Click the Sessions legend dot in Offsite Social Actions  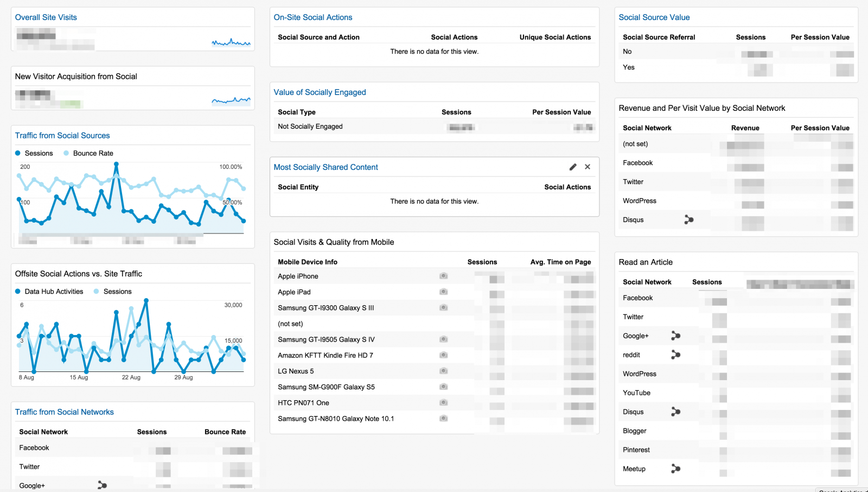point(96,292)
